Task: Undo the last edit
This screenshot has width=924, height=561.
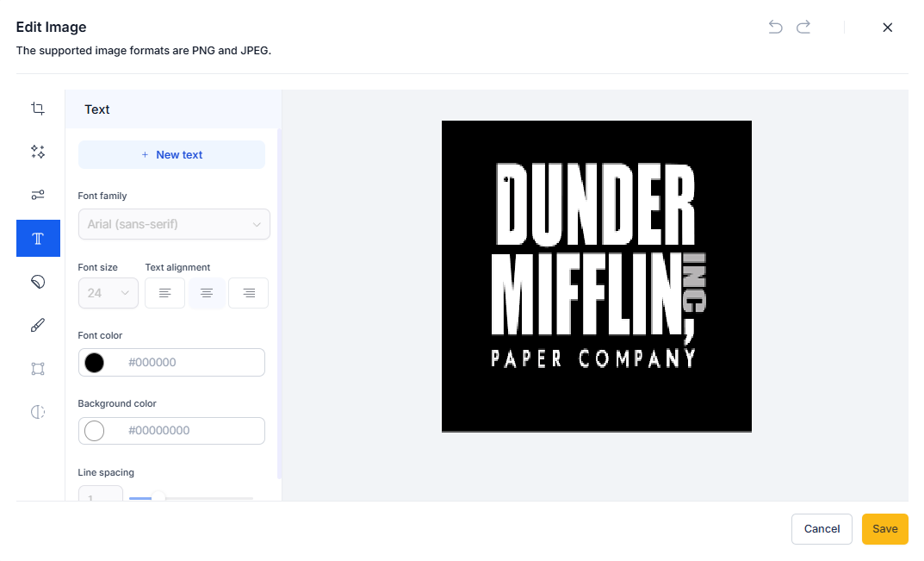Action: [776, 27]
